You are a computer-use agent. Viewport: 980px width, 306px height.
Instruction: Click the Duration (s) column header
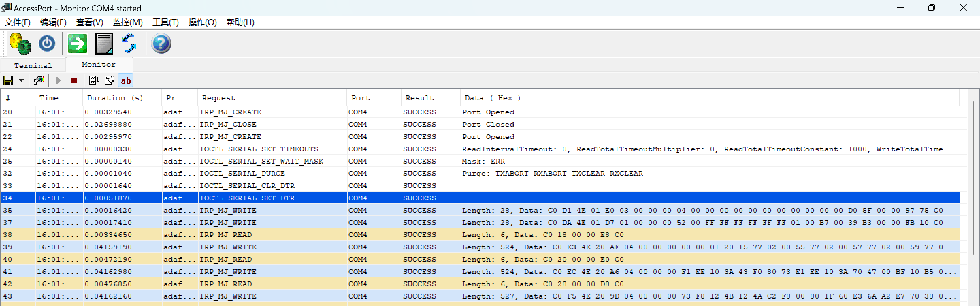pyautogui.click(x=122, y=98)
